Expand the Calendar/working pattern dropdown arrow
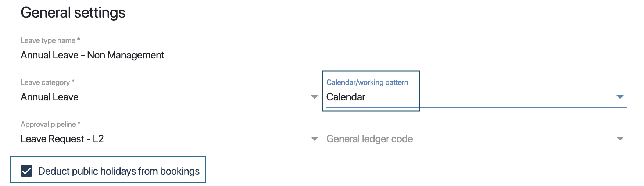 tap(620, 97)
